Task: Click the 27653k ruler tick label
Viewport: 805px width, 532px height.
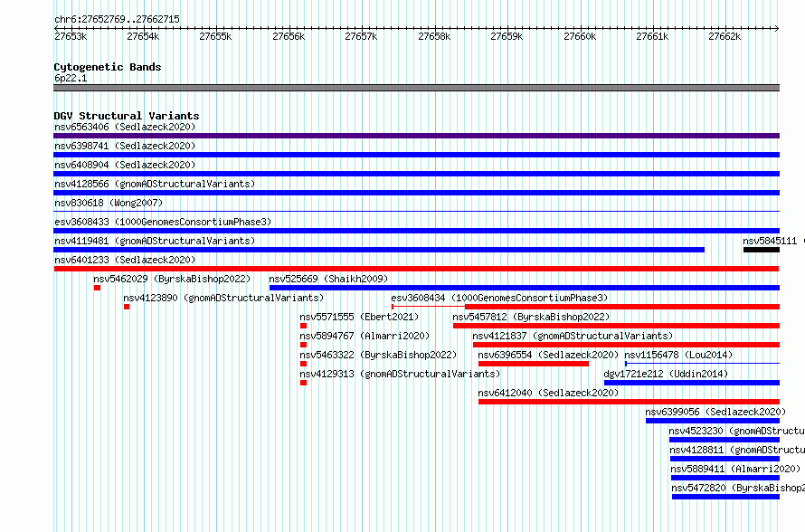Action: (x=71, y=36)
